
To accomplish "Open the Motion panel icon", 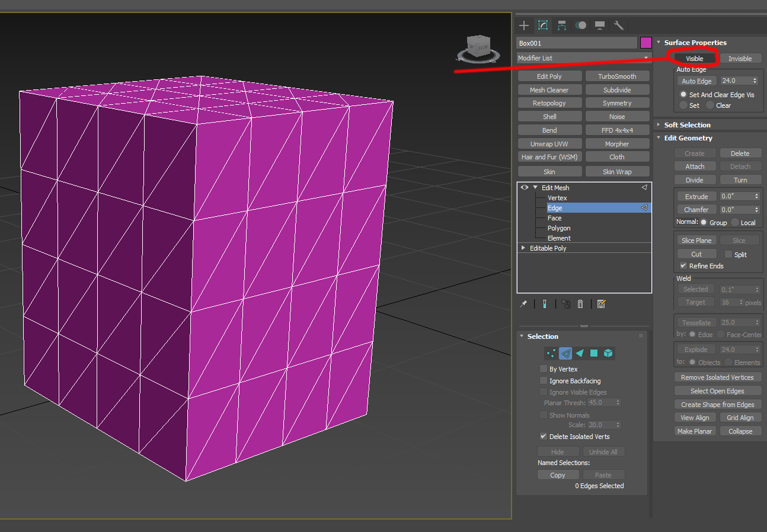I will pyautogui.click(x=581, y=25).
